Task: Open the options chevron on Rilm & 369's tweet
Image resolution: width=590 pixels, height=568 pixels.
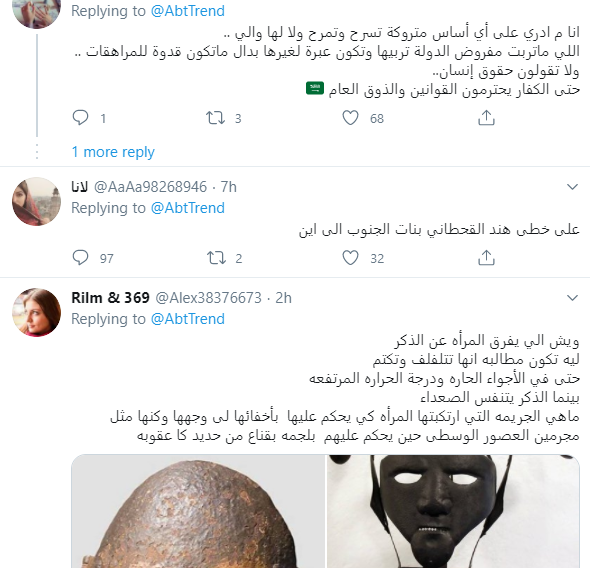Action: [572, 298]
